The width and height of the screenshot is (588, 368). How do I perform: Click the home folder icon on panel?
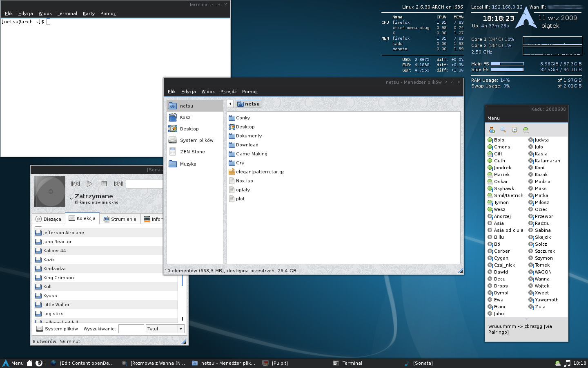(29, 363)
